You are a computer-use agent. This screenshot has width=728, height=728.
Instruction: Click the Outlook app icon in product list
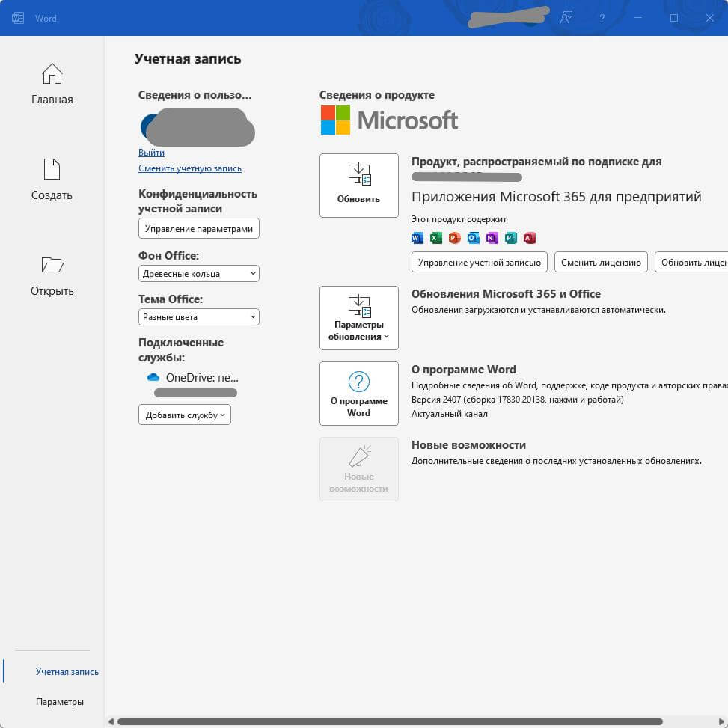coord(473,238)
